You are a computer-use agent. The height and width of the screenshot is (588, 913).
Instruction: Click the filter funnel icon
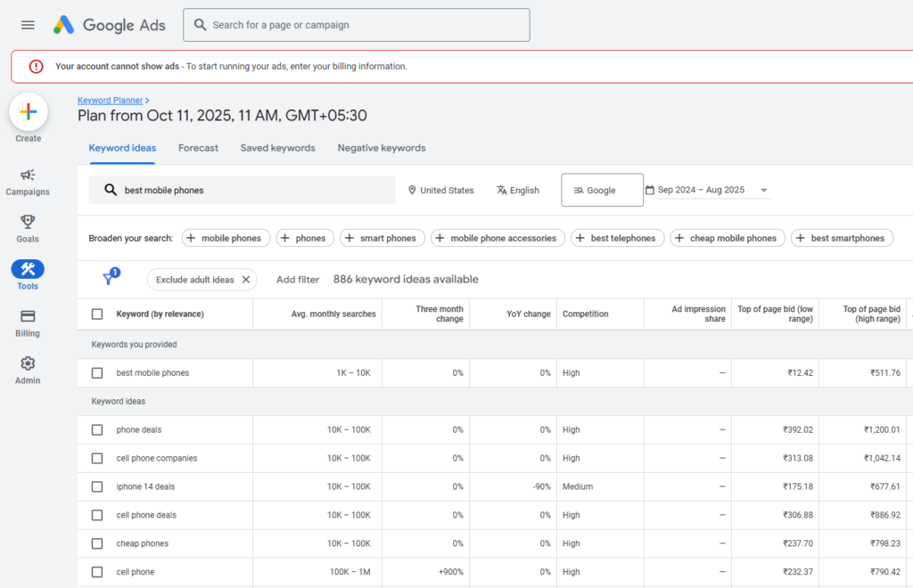(109, 279)
